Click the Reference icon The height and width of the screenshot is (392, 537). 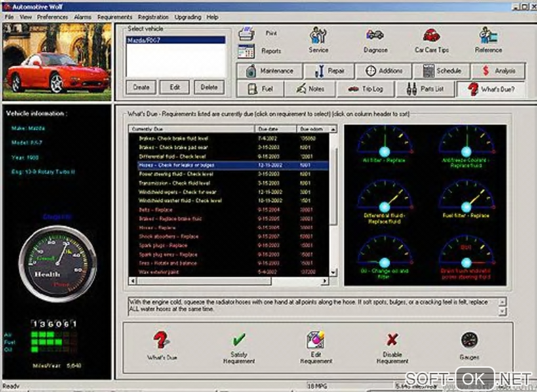[488, 36]
